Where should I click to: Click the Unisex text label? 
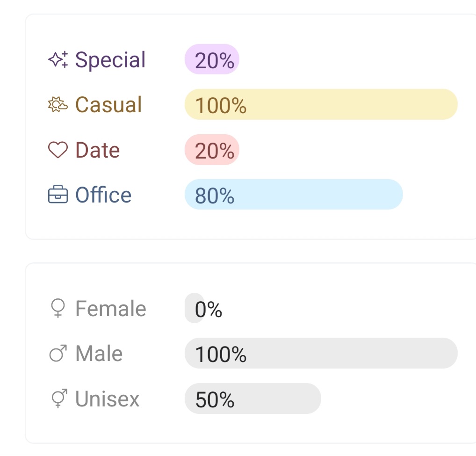click(108, 399)
